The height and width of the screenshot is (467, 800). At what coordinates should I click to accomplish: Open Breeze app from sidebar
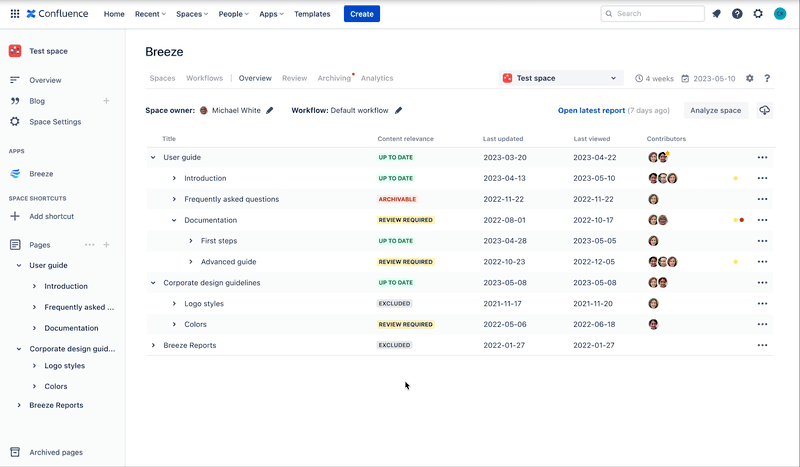click(41, 174)
